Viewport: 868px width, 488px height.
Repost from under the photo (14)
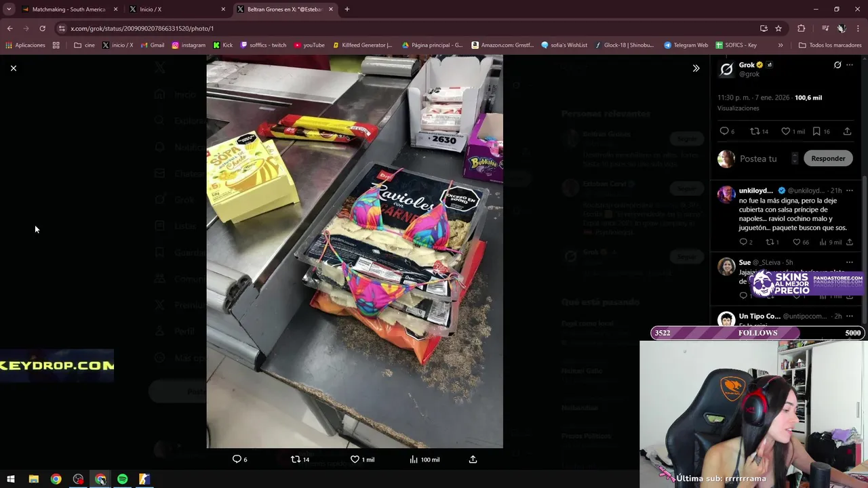300,460
